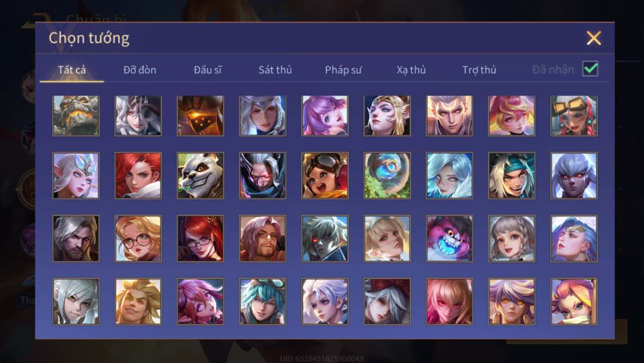Pick the red-haired woman with glasses

coord(200,238)
